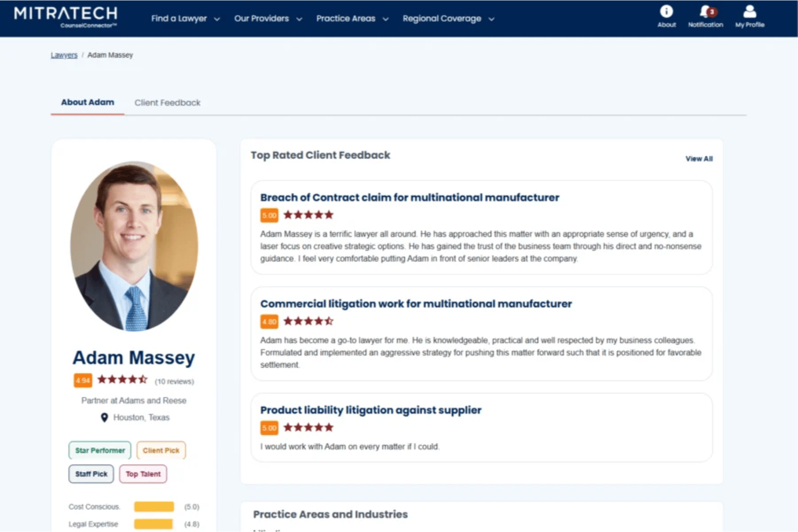Screen dimensions: 798x532
Task: Go to the Lawyers breadcrumb link
Action: pyautogui.click(x=64, y=55)
